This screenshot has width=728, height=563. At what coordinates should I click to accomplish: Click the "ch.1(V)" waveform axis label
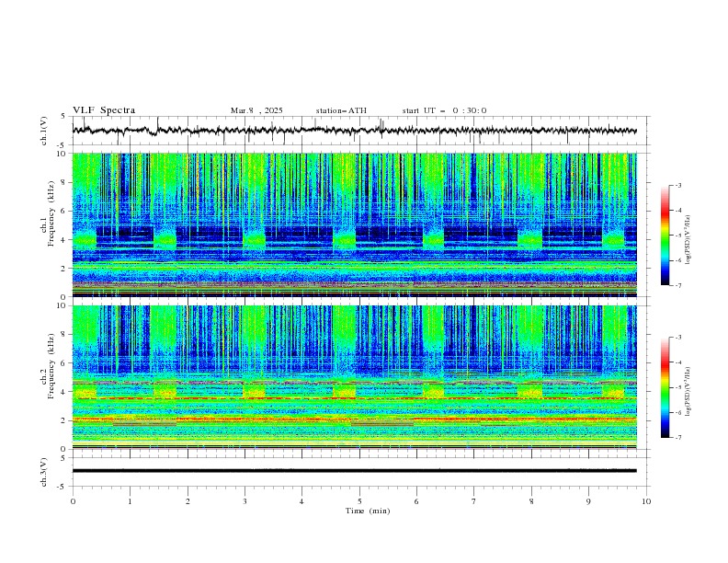44,131
